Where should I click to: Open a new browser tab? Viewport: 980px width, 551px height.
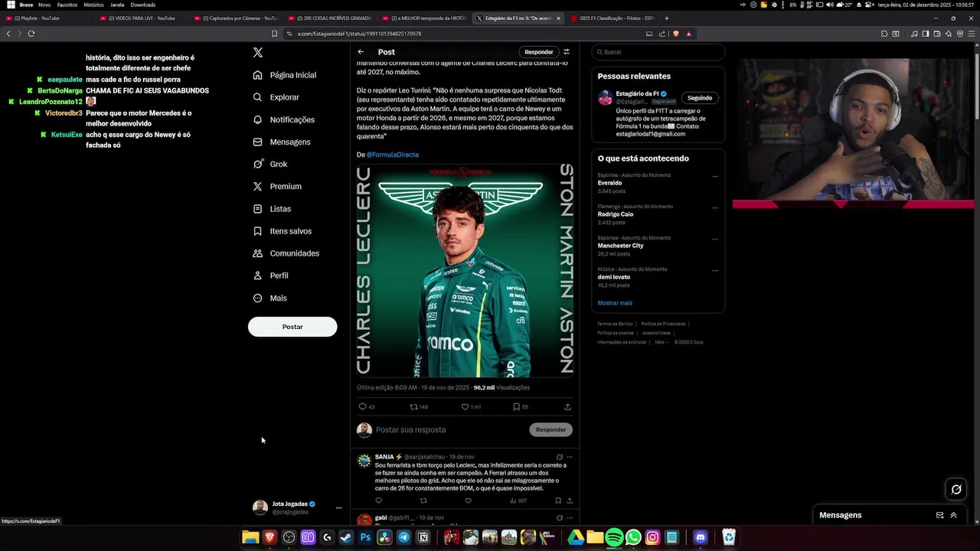click(667, 18)
